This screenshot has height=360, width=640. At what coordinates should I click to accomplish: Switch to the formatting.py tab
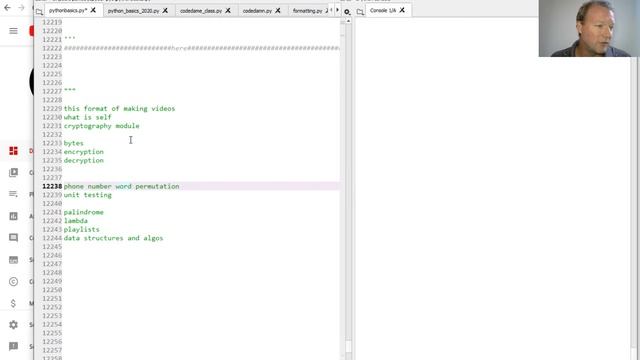pos(307,11)
